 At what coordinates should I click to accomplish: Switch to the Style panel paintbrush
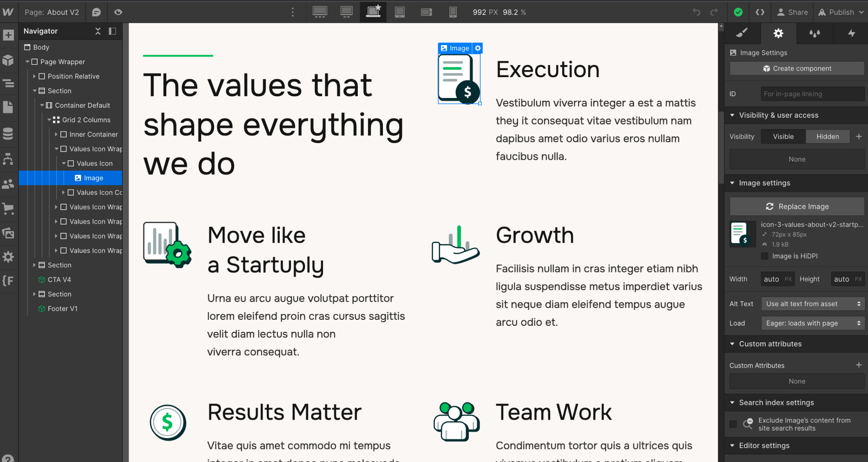pos(742,33)
